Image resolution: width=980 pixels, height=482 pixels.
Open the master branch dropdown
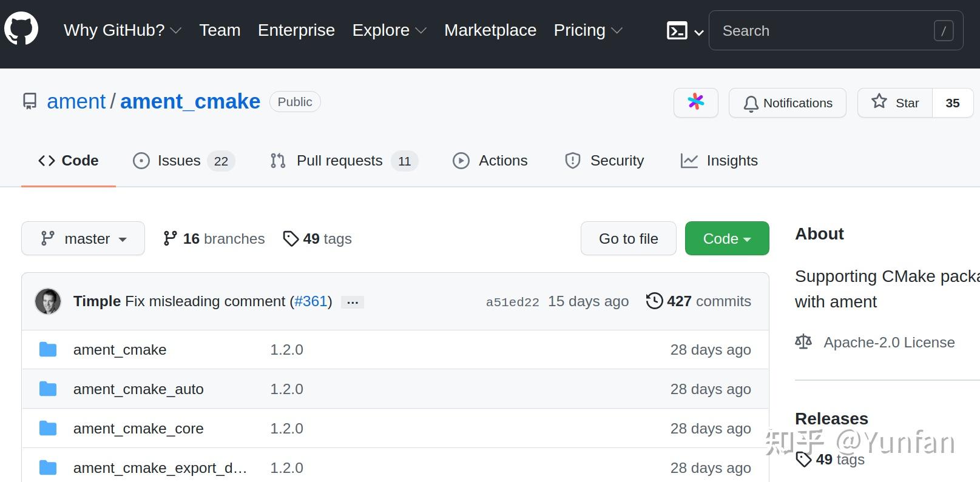pyautogui.click(x=83, y=239)
